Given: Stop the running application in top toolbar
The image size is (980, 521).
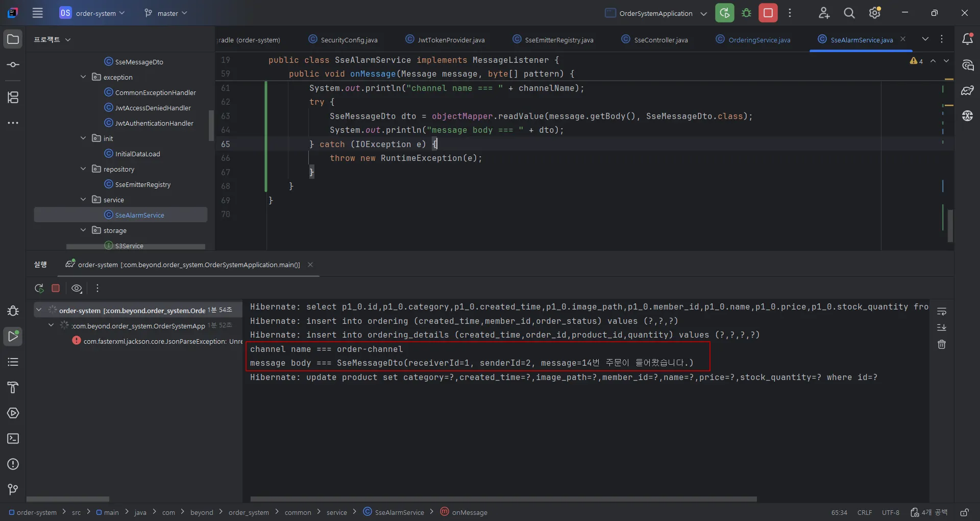Looking at the screenshot, I should click(768, 13).
